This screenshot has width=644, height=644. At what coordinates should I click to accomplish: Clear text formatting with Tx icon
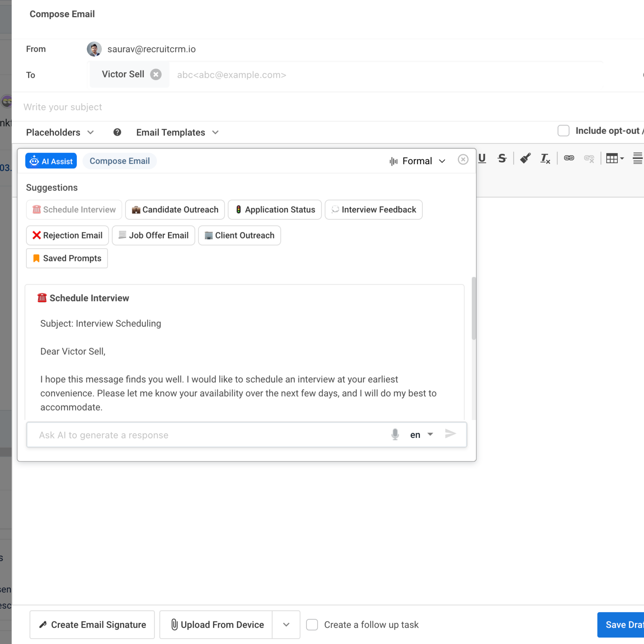[545, 158]
